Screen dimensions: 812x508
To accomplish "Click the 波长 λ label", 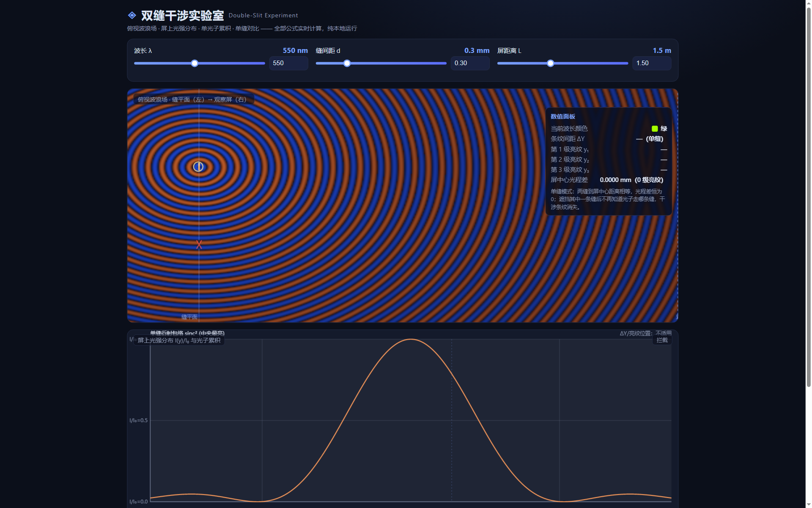I will [x=143, y=51].
